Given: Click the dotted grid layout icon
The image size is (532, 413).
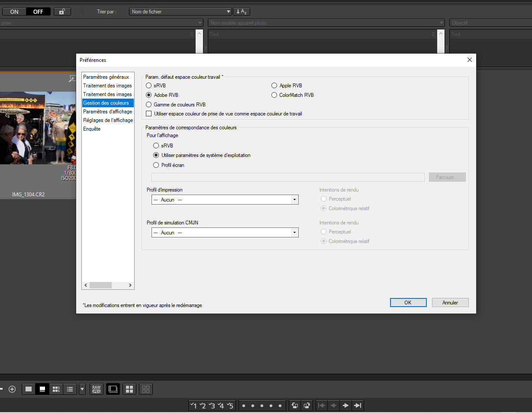Looking at the screenshot, I should click(x=146, y=389).
